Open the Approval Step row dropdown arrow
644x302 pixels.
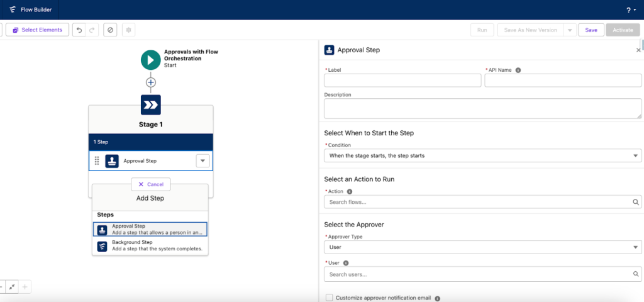tap(203, 161)
